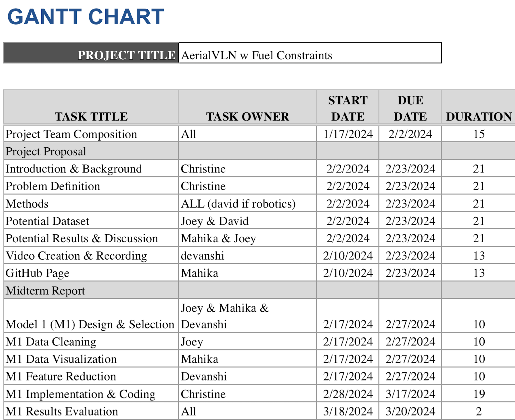
Task: Click the Video Creation & Recording start date 2/10/2024
Action: (x=348, y=256)
